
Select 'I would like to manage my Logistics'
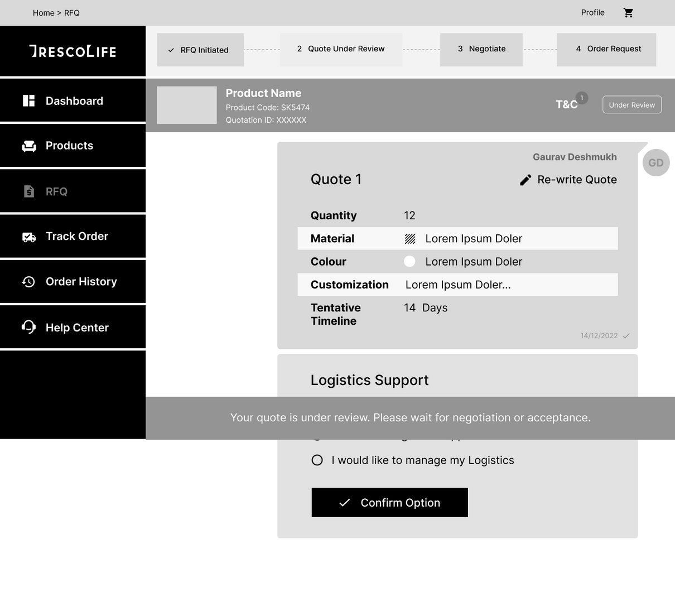317,460
